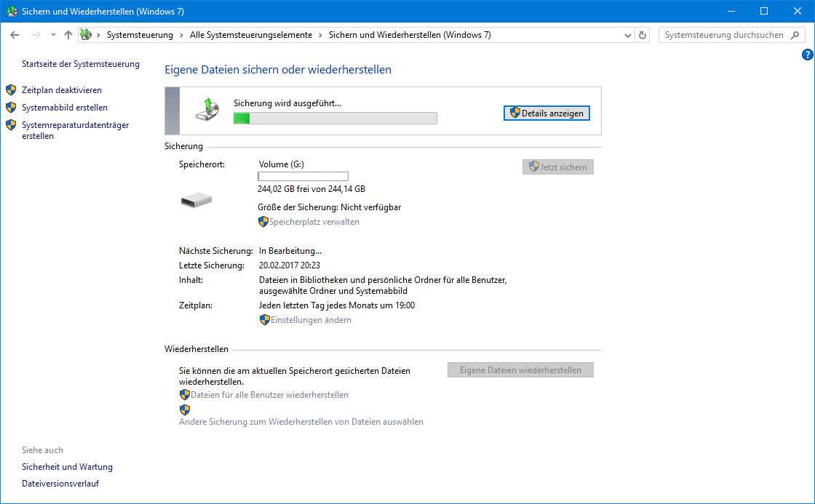Click Dateien für alle Benutzer wiederherstellen link
The image size is (815, 504).
pos(269,395)
